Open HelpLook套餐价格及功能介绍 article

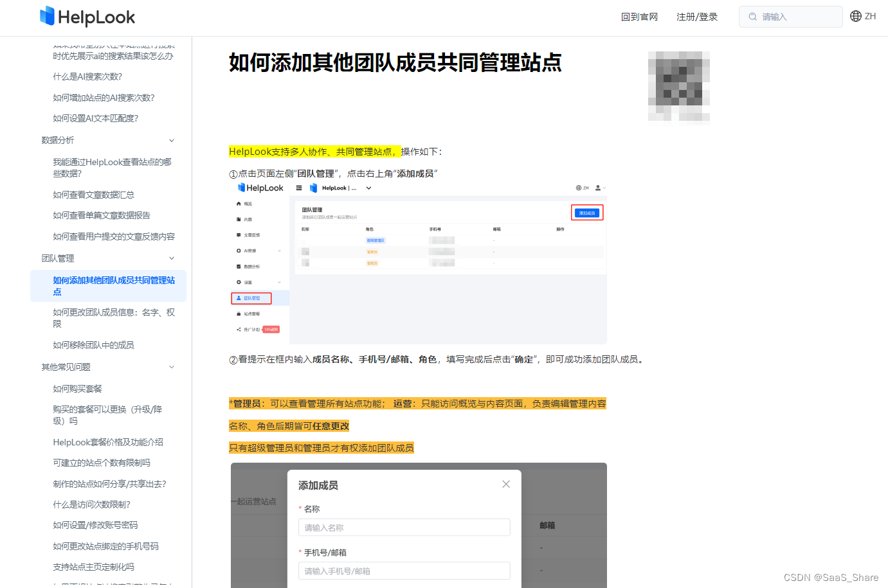tap(108, 442)
